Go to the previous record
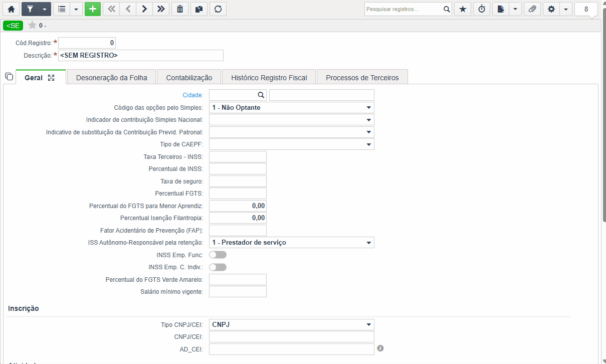606x364 pixels. (x=128, y=9)
